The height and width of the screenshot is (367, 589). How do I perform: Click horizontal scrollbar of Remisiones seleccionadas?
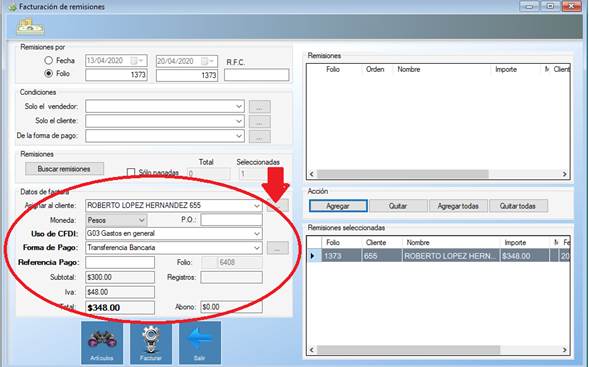[x=409, y=350]
